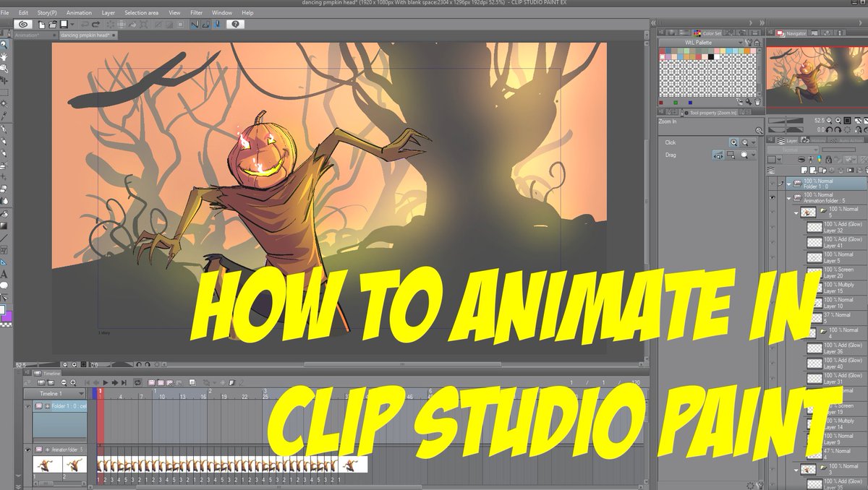Toggle eye of 'Folder 1 : 0' timeline track

28,406
